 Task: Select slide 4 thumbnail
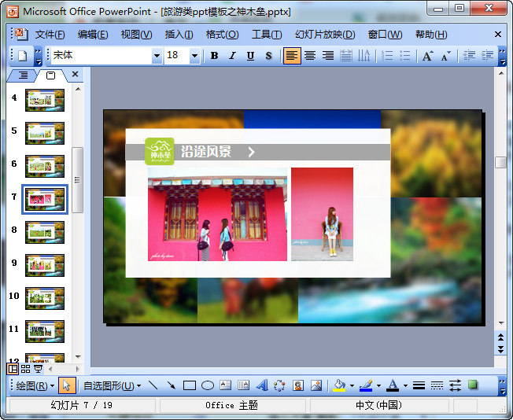click(x=45, y=100)
